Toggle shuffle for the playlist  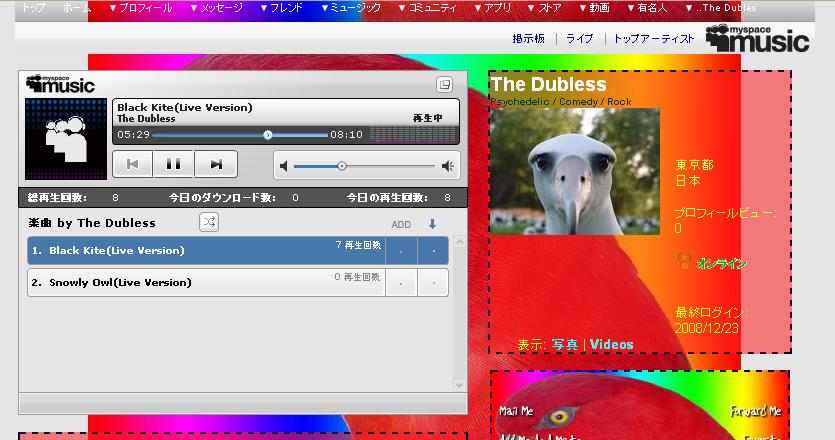(x=209, y=222)
